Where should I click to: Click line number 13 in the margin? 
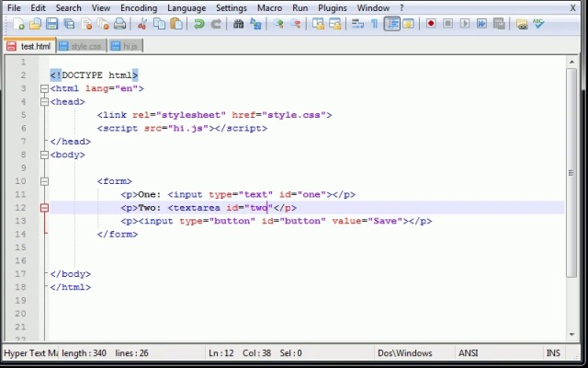coord(20,221)
